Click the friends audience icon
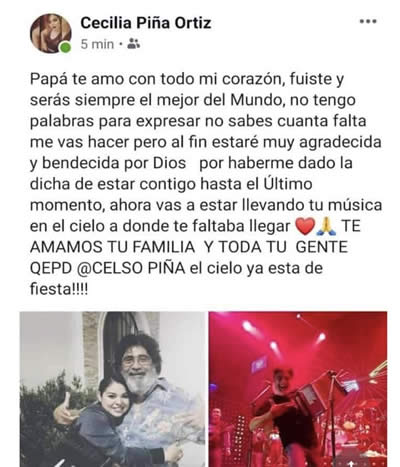400x467 pixels. click(x=134, y=44)
